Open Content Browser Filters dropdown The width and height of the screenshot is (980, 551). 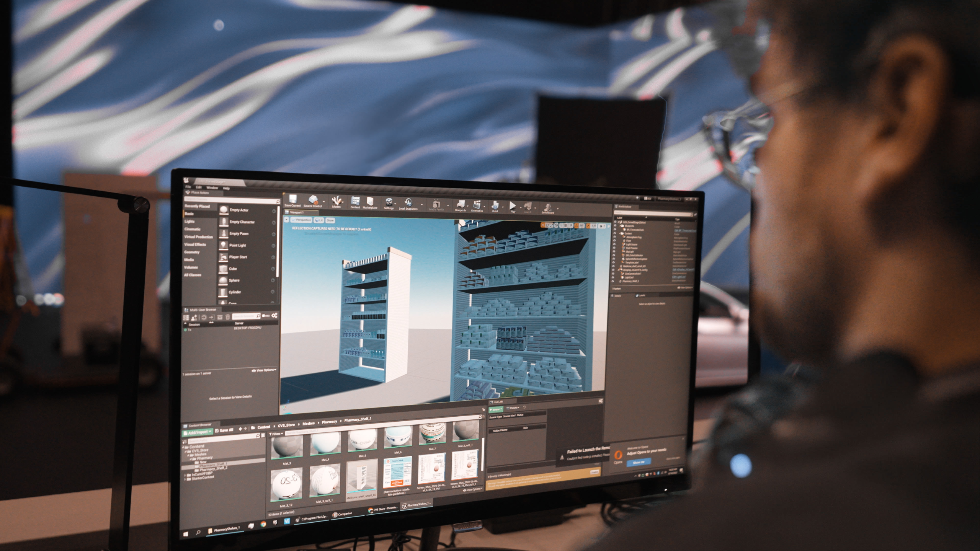click(x=276, y=434)
